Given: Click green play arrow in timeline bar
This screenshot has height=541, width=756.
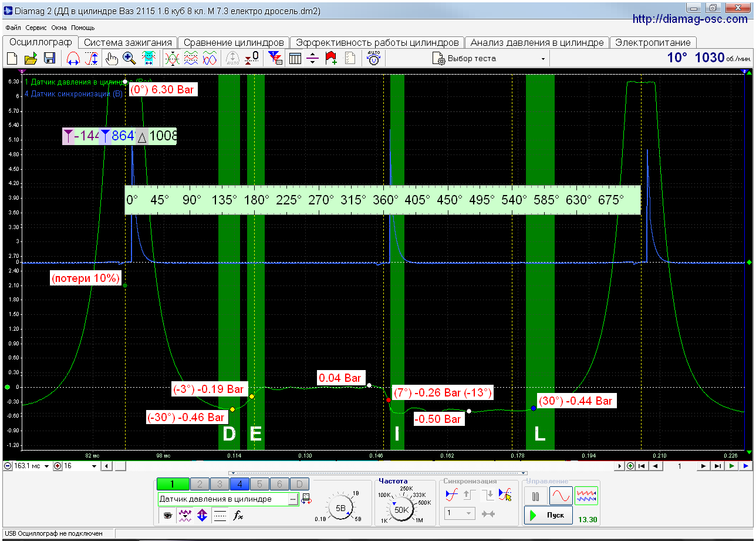Looking at the screenshot, I should 731,466.
